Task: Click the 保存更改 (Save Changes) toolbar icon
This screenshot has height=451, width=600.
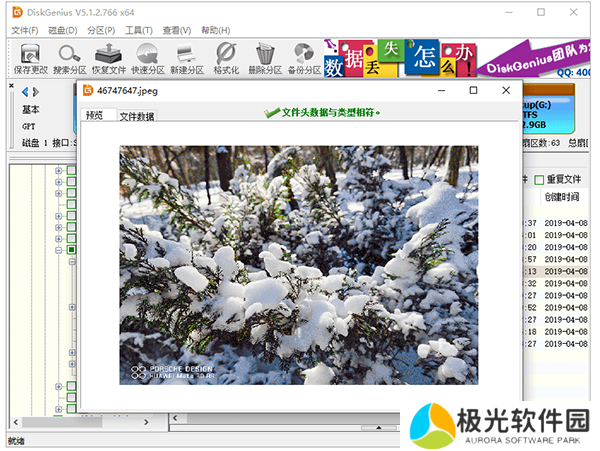Action: [x=30, y=59]
